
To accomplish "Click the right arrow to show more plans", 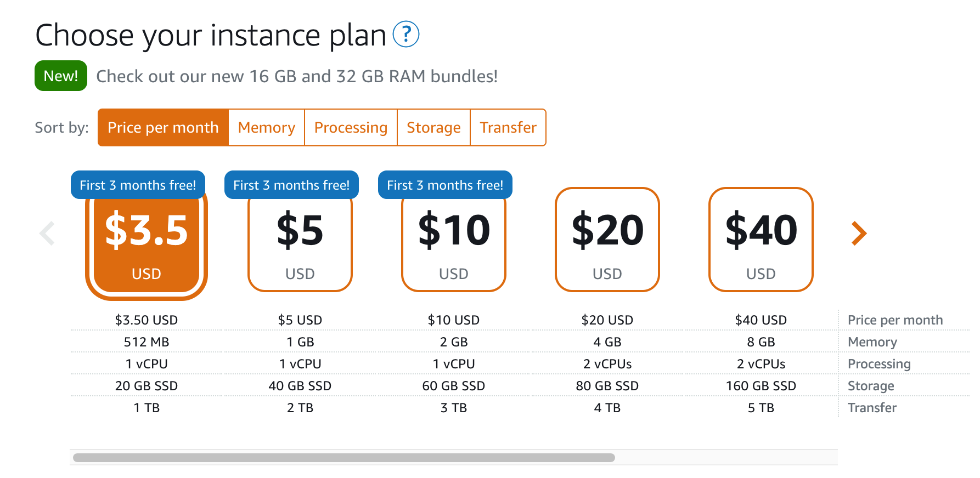I will pyautogui.click(x=859, y=234).
